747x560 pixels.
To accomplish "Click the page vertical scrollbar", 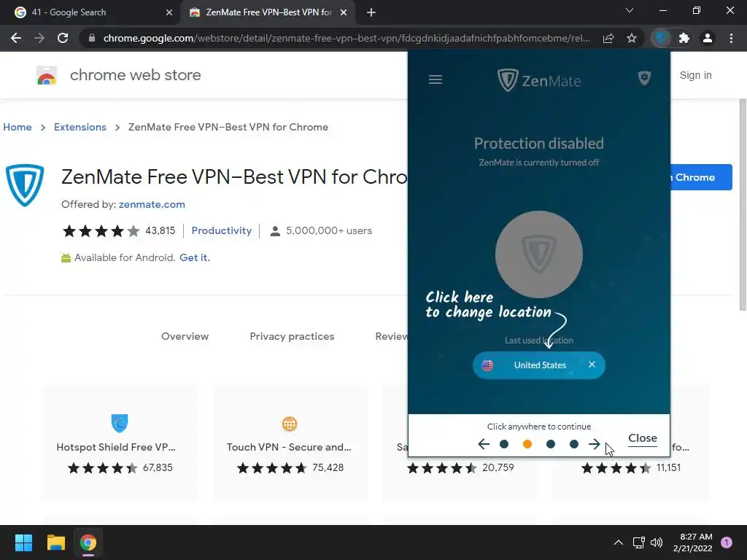I will point(743,205).
